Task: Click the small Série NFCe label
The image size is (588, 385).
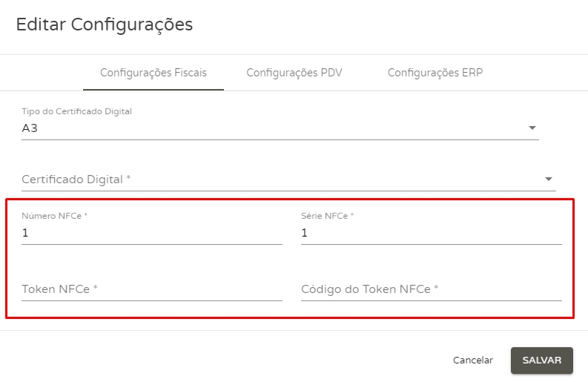Action: [x=328, y=216]
